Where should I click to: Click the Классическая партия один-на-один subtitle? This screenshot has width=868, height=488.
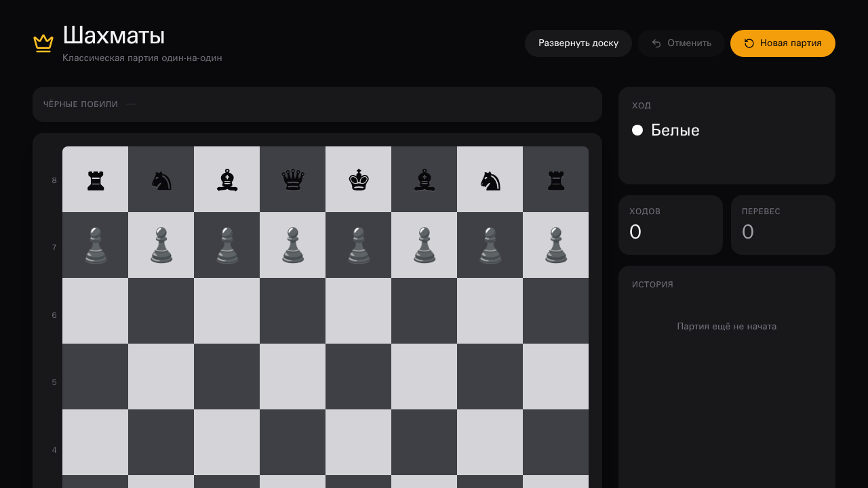(x=142, y=58)
